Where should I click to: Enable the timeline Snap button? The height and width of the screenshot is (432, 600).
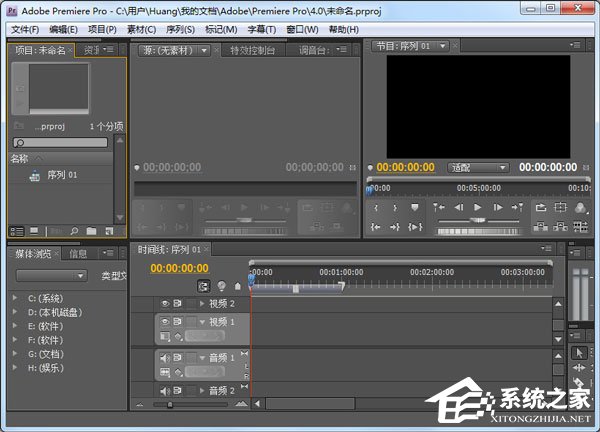[204, 286]
